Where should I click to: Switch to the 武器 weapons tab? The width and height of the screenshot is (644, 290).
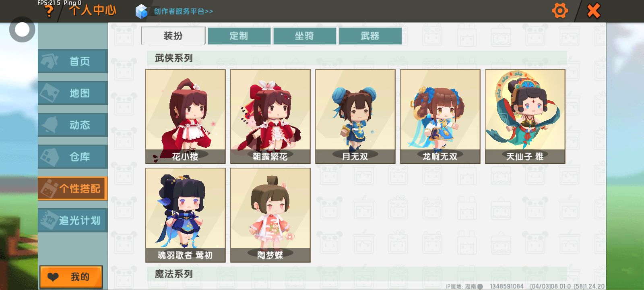click(370, 36)
